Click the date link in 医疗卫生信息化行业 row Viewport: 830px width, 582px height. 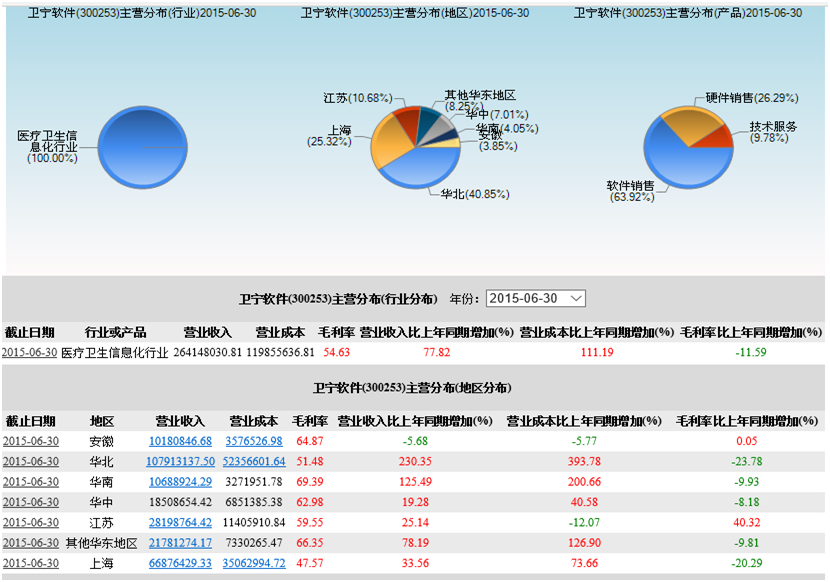coord(29,352)
